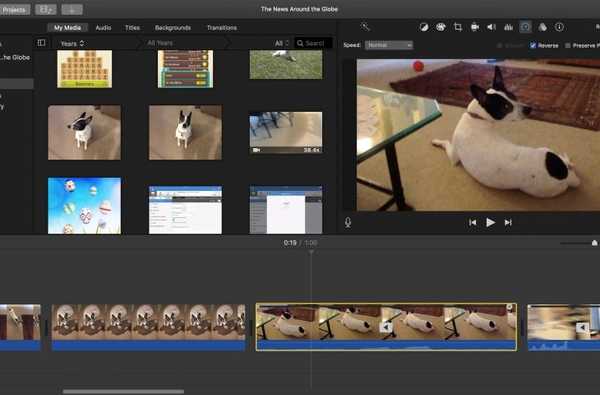Click reverse badge on selected timeline clip
The height and width of the screenshot is (395, 600).
386,327
